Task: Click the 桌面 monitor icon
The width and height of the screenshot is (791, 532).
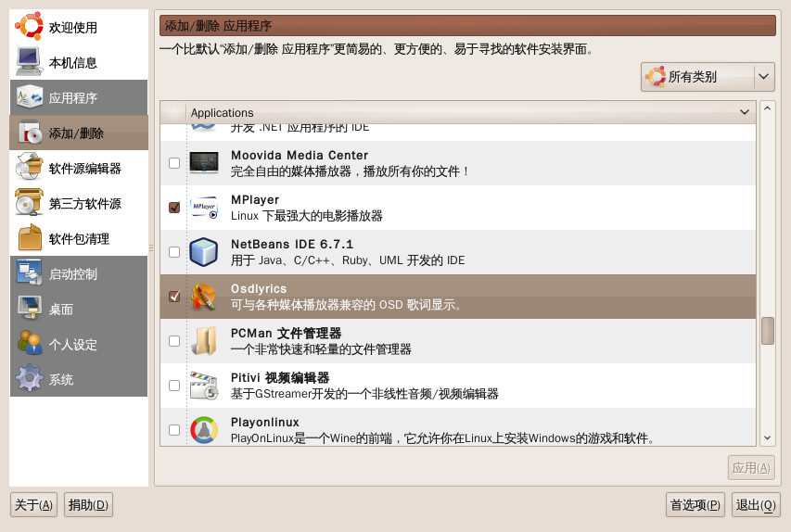Action: coord(30,309)
